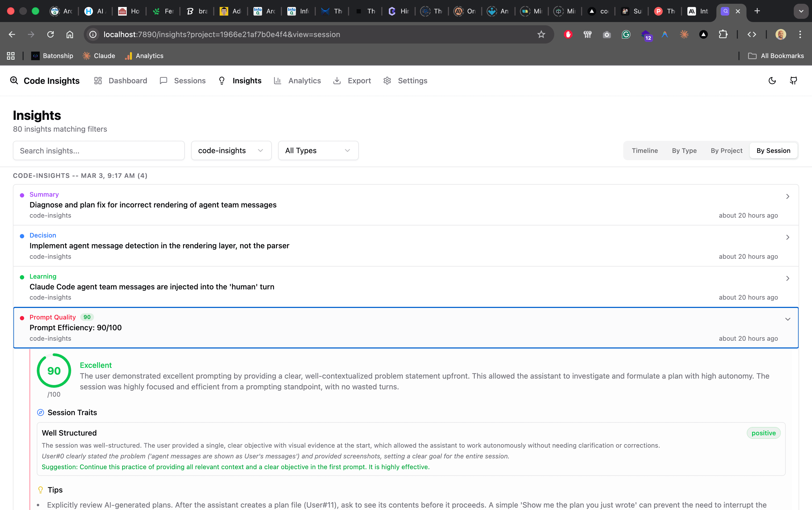
Task: Open the Dashboard grid icon
Action: coord(98,81)
